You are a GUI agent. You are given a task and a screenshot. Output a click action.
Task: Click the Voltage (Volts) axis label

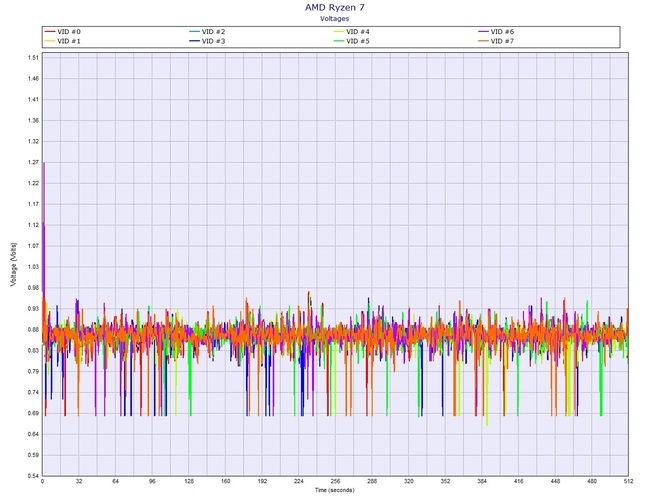(x=14, y=264)
